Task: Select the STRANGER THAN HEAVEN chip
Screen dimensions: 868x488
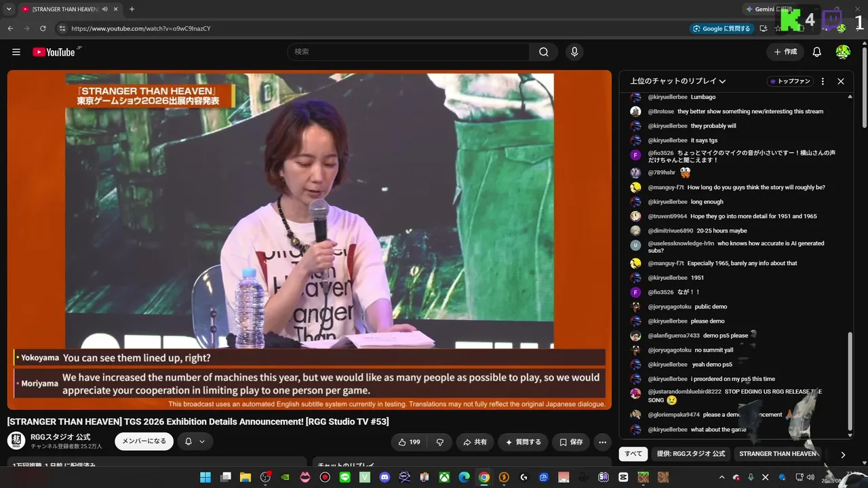Action: pos(778,454)
